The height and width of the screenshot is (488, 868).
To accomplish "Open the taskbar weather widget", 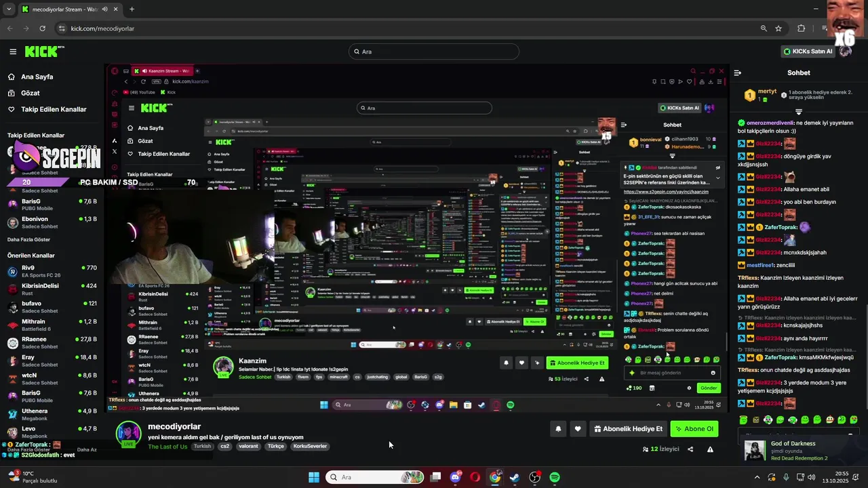I will coord(31,477).
